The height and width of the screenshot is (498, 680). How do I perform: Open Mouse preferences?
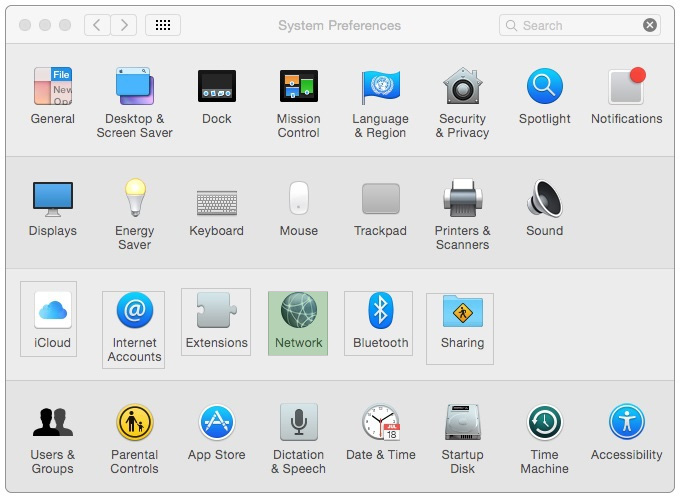(x=298, y=208)
